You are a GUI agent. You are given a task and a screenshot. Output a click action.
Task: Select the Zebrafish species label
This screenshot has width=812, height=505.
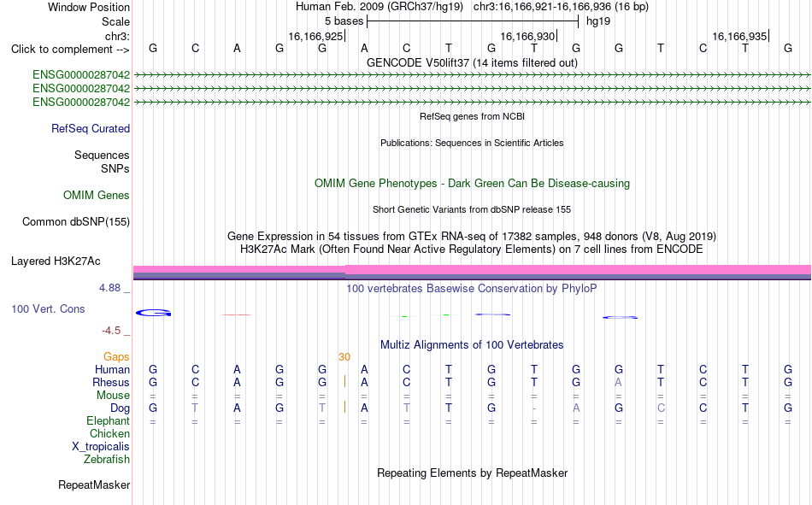(x=107, y=460)
